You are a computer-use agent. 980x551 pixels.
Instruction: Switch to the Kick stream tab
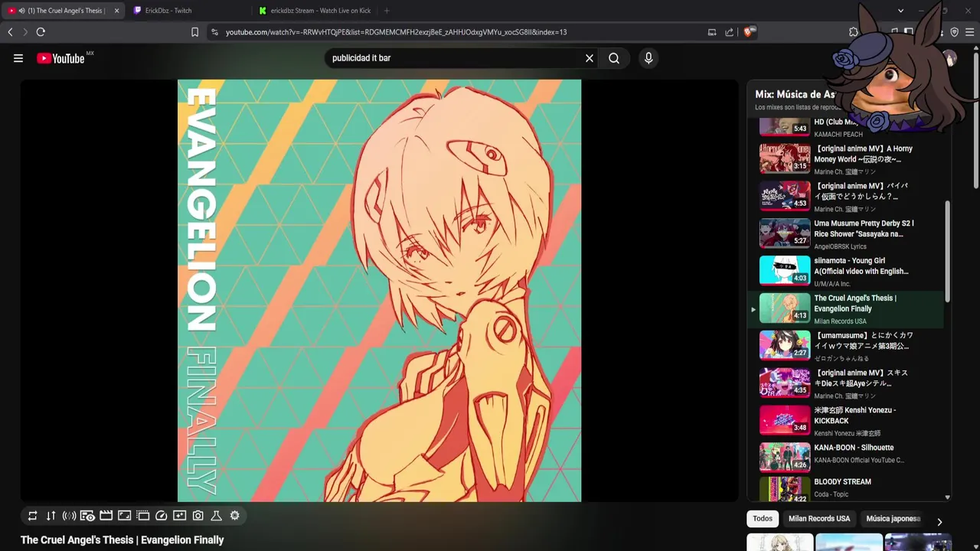click(x=314, y=11)
